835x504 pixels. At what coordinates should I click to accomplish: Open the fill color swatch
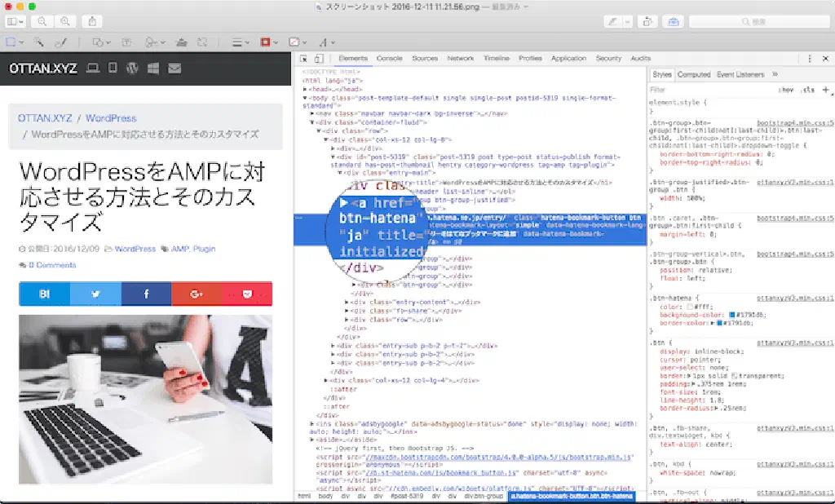tap(297, 42)
